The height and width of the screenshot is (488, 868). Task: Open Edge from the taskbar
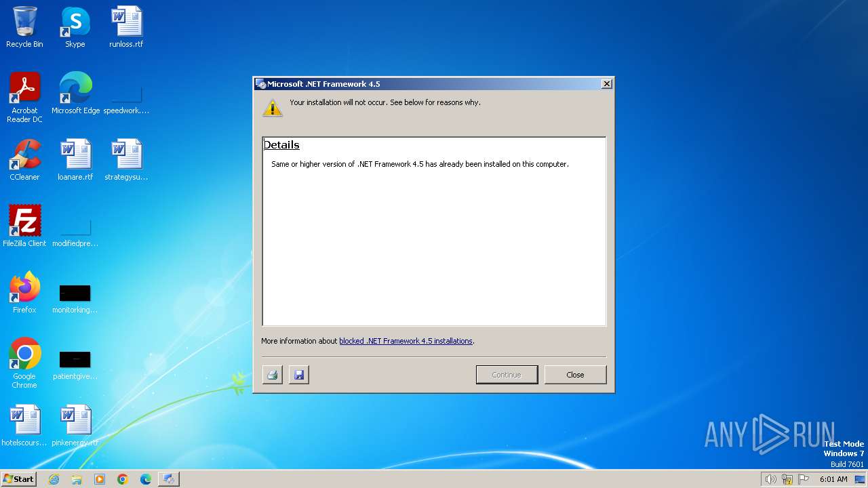tap(146, 479)
